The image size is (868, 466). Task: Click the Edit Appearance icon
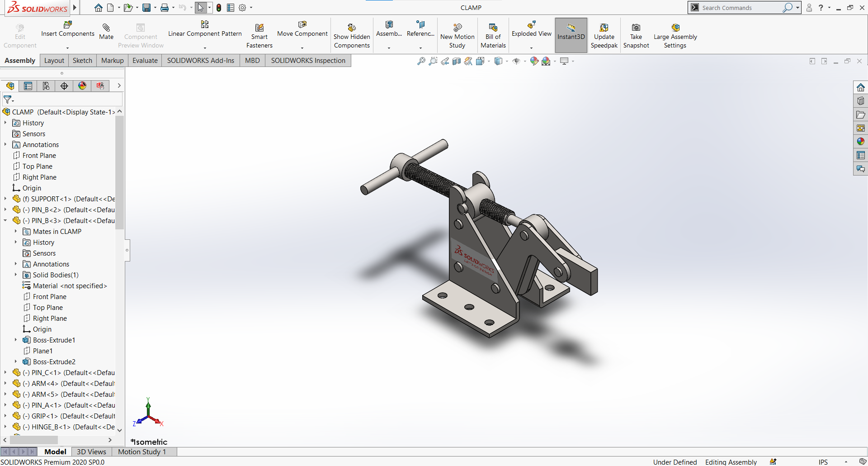pyautogui.click(x=534, y=61)
